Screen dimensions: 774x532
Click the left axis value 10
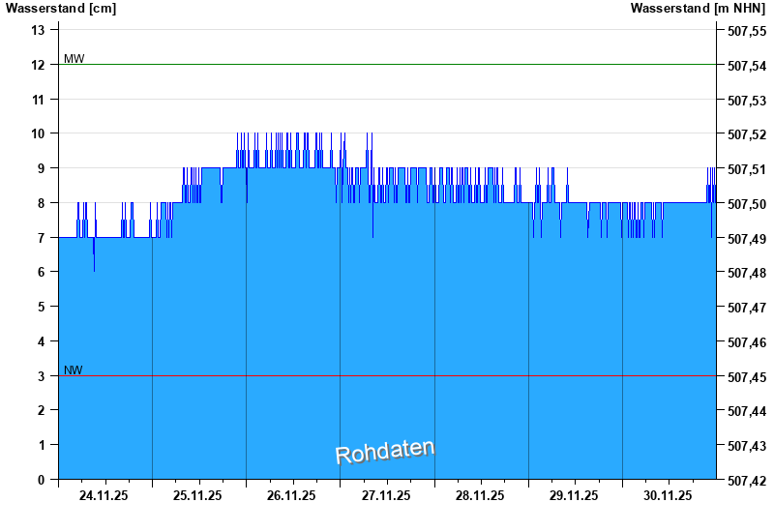point(38,133)
